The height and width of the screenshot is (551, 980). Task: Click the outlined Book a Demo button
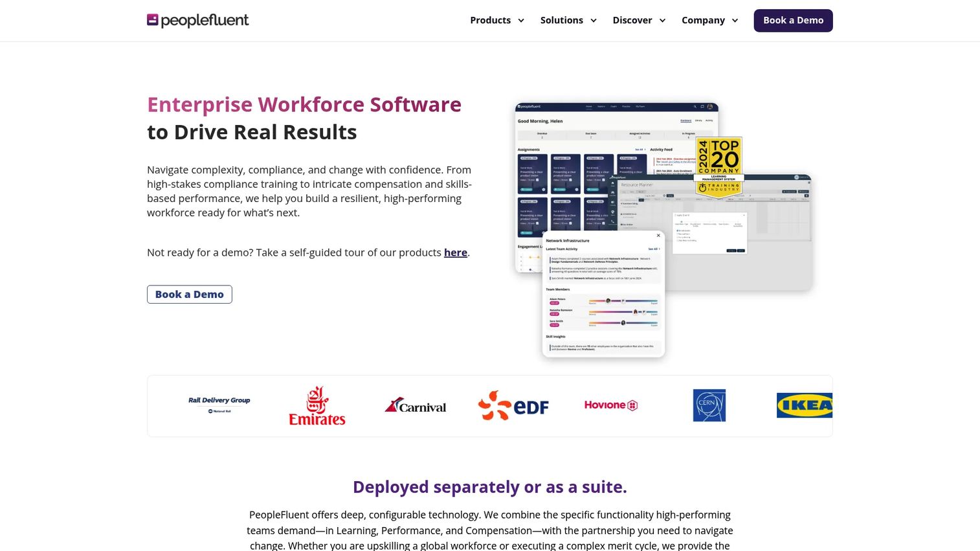tap(189, 294)
